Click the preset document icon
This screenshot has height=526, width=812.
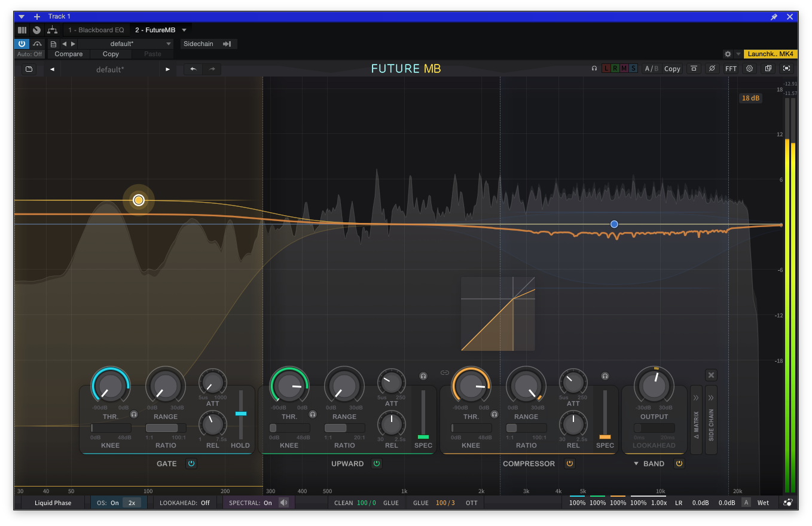click(53, 44)
